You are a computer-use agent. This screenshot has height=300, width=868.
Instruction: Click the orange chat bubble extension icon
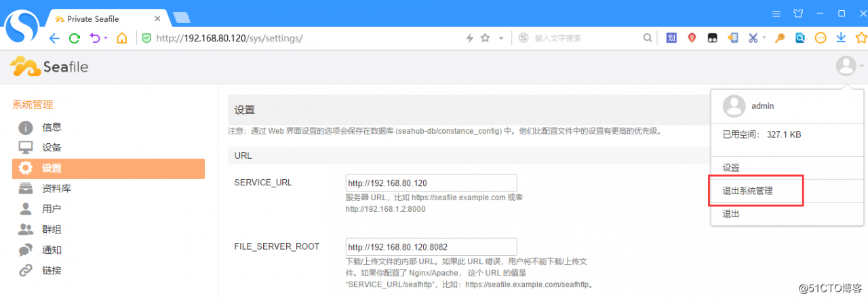[821, 38]
